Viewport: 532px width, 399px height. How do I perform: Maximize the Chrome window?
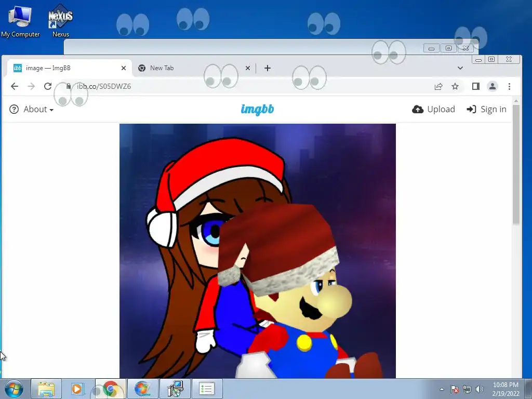[x=491, y=60]
